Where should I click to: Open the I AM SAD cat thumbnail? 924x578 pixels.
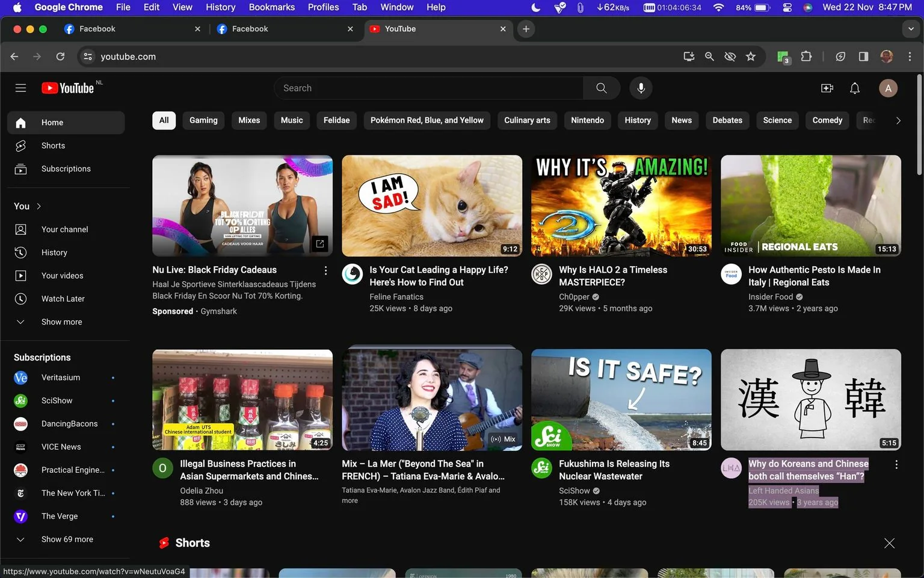[x=432, y=206]
